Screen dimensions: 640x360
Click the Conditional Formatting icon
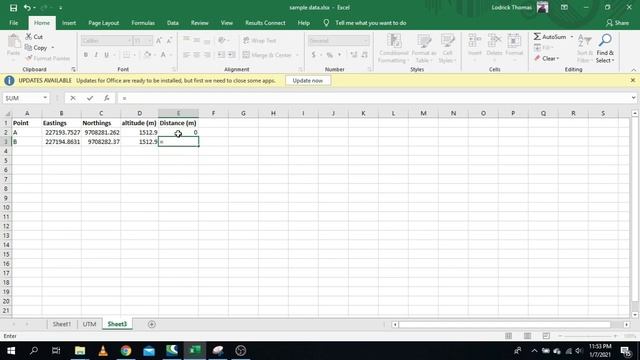(x=394, y=41)
